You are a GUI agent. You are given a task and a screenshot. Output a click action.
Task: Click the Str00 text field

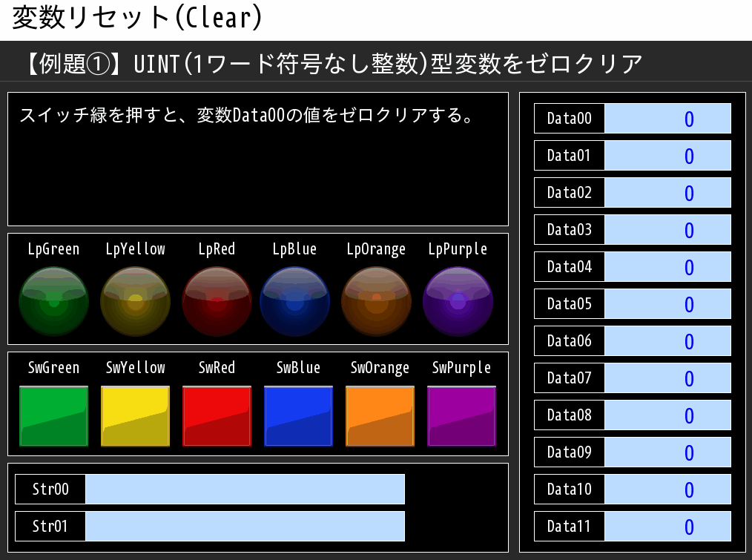click(245, 489)
